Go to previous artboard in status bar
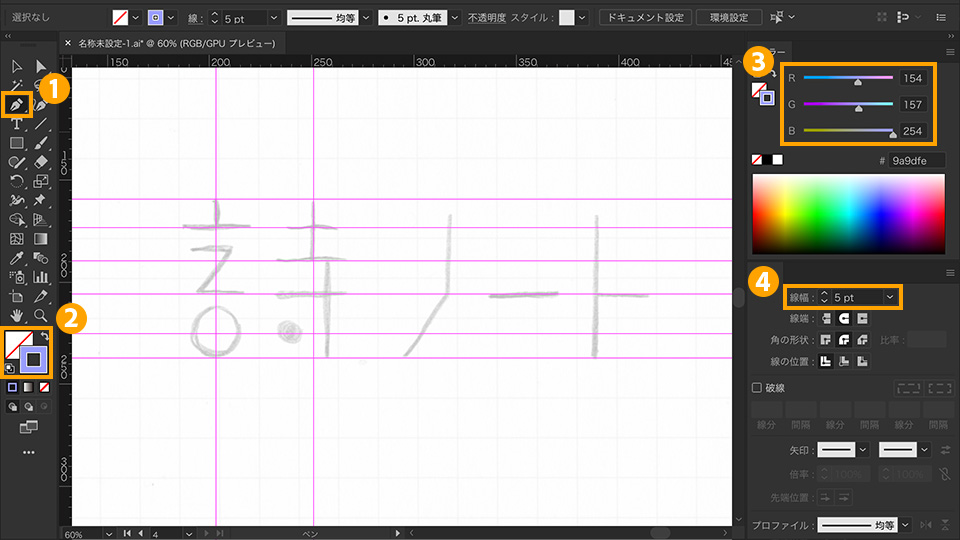The image size is (960, 540). click(141, 534)
